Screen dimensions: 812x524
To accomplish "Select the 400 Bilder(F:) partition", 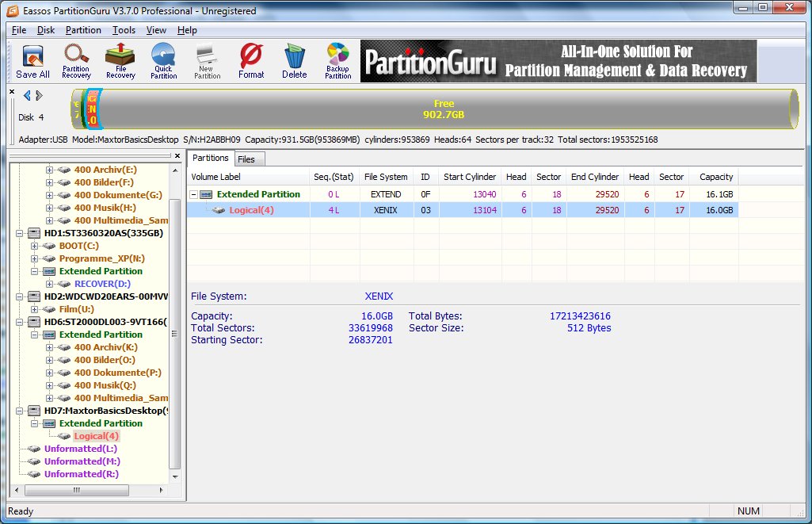I will [x=104, y=182].
